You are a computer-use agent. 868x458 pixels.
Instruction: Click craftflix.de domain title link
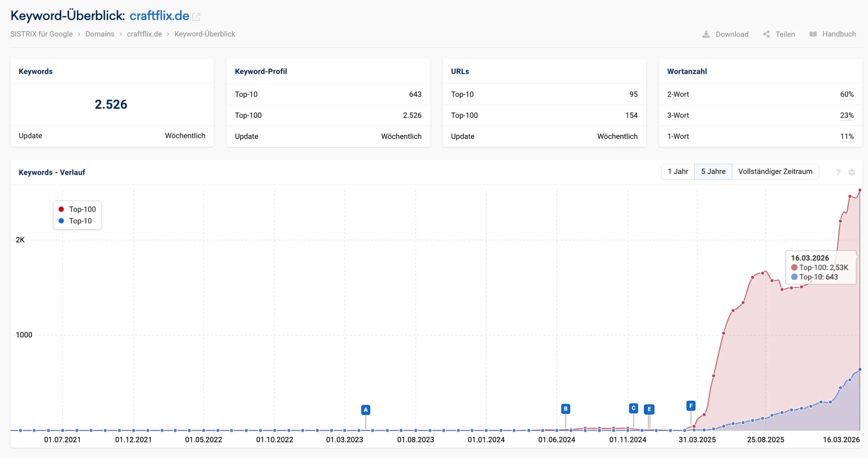pos(159,16)
